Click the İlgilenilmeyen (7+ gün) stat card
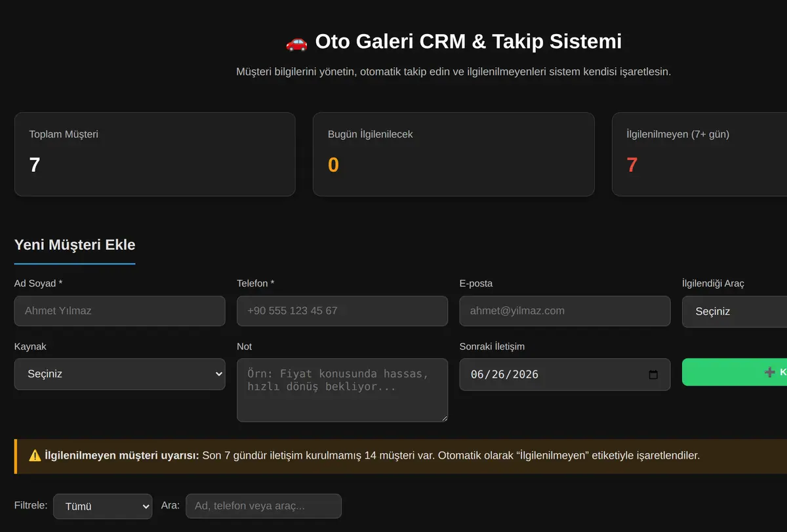 point(700,154)
